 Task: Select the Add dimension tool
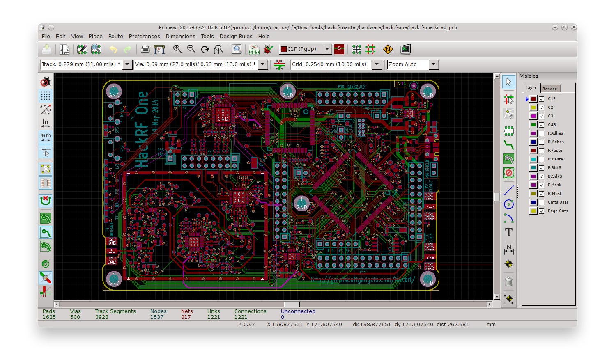click(x=509, y=249)
